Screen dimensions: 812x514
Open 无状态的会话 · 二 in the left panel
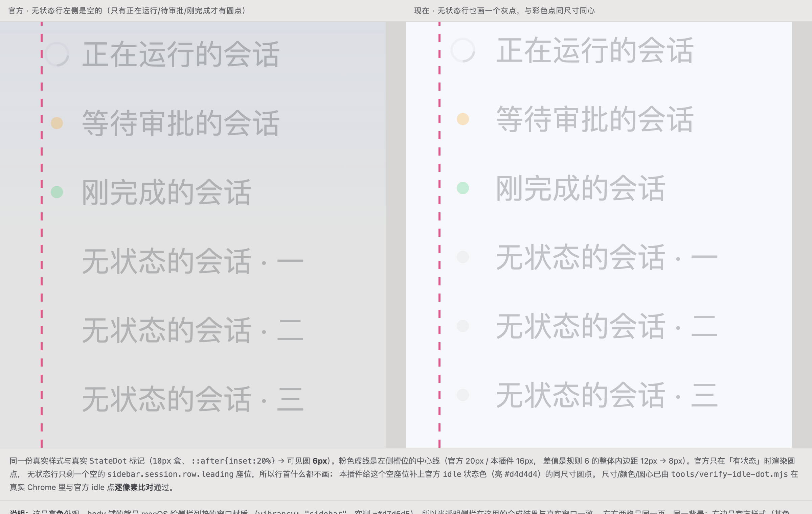[193, 330]
